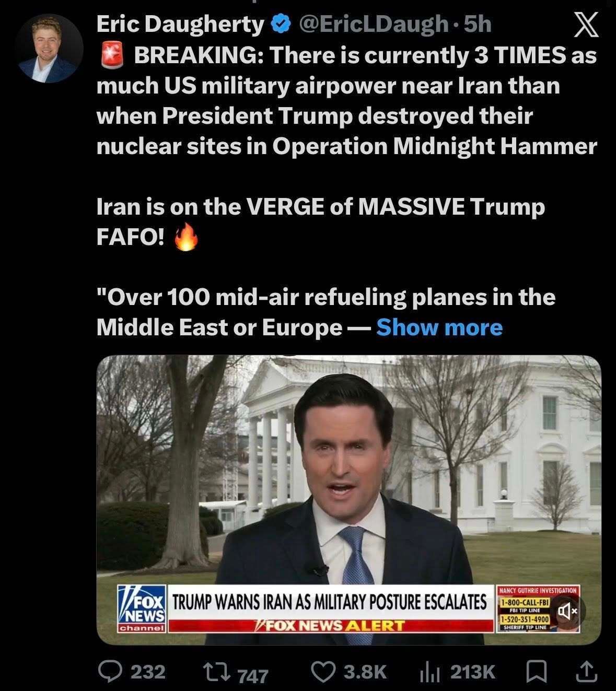Expand the post with Show more
Screen dimensions: 616x691
[x=439, y=327]
